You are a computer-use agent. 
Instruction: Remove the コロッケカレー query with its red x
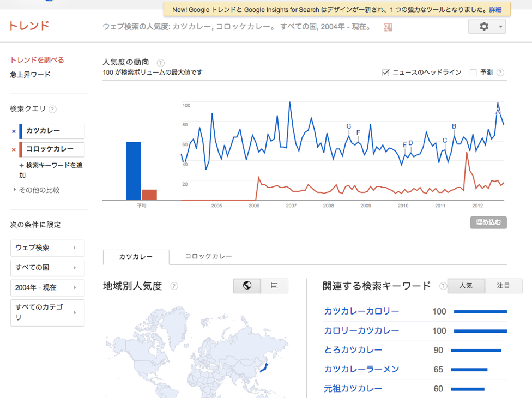point(14,149)
